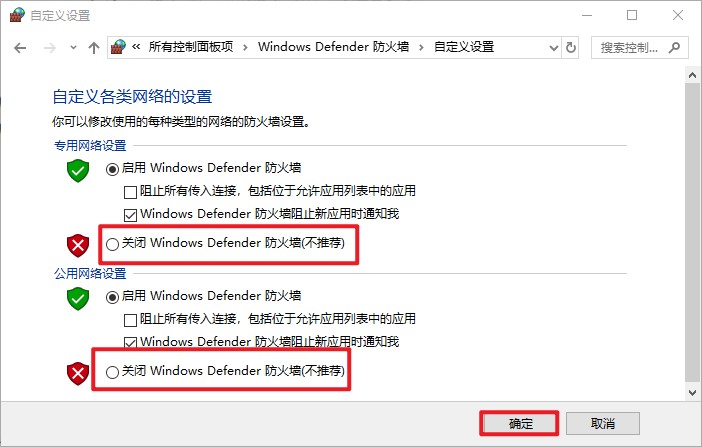Go up one folder level
Screen dimensions: 702x447
pos(94,47)
